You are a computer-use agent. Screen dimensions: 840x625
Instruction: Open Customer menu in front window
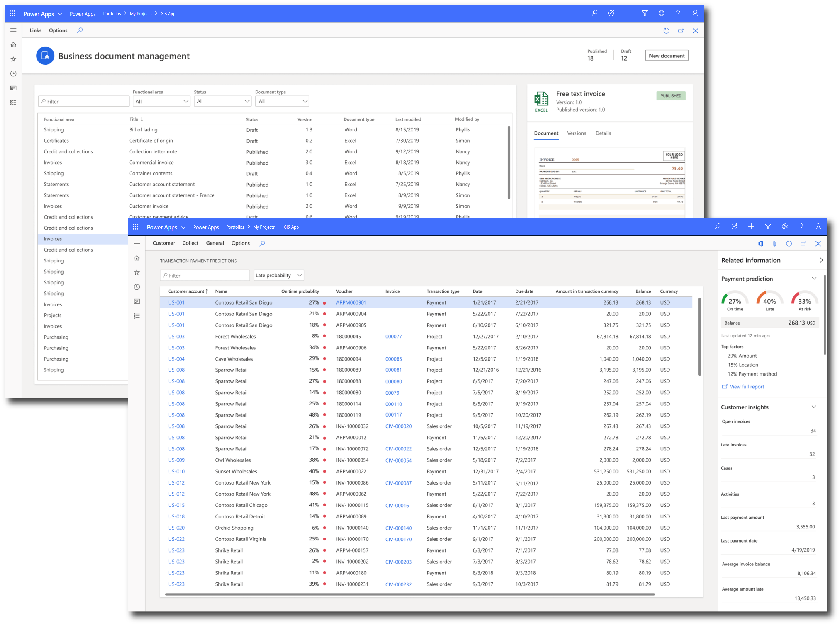[164, 243]
